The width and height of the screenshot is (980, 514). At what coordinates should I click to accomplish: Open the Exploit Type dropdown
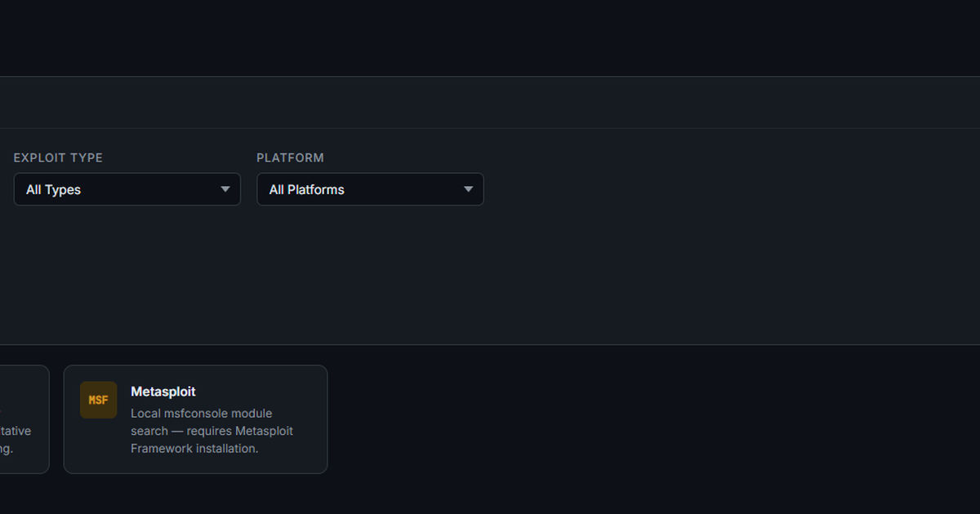[x=127, y=189]
